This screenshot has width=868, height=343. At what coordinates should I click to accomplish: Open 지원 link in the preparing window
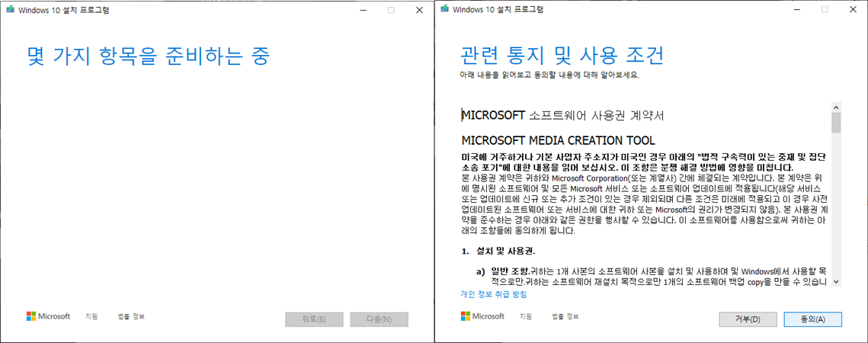click(91, 316)
